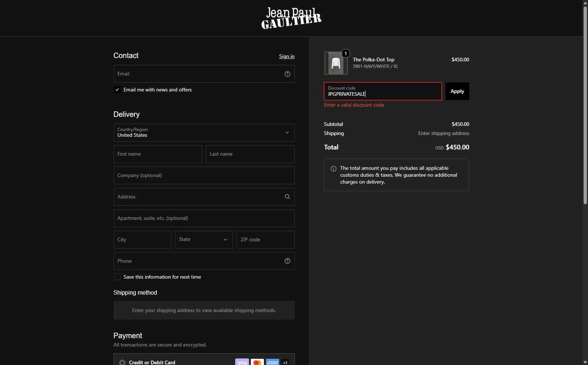Screen dimensions: 588x365
Task: Click the Delivery heading
Action: coord(126,114)
